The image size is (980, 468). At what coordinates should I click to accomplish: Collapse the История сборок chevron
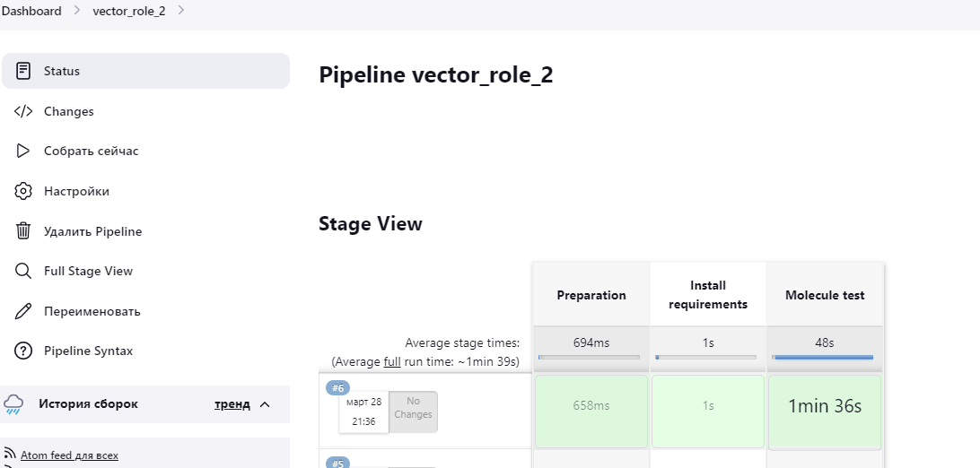tap(265, 404)
